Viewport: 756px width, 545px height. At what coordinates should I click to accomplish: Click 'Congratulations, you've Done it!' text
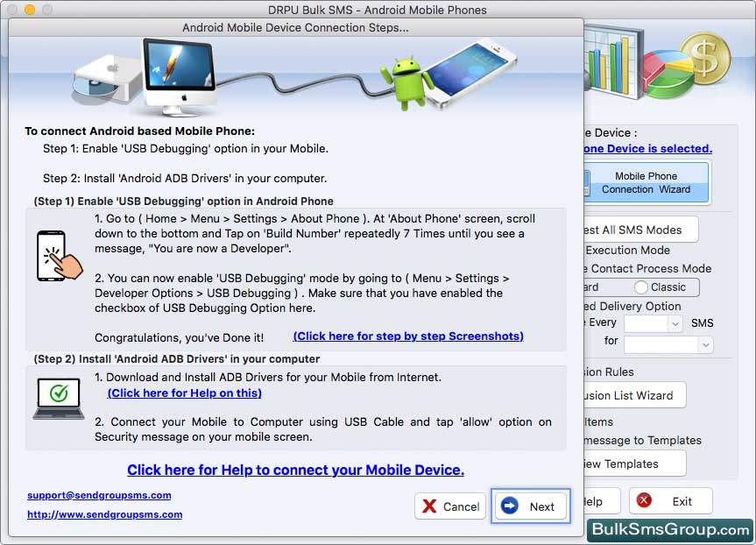180,337
